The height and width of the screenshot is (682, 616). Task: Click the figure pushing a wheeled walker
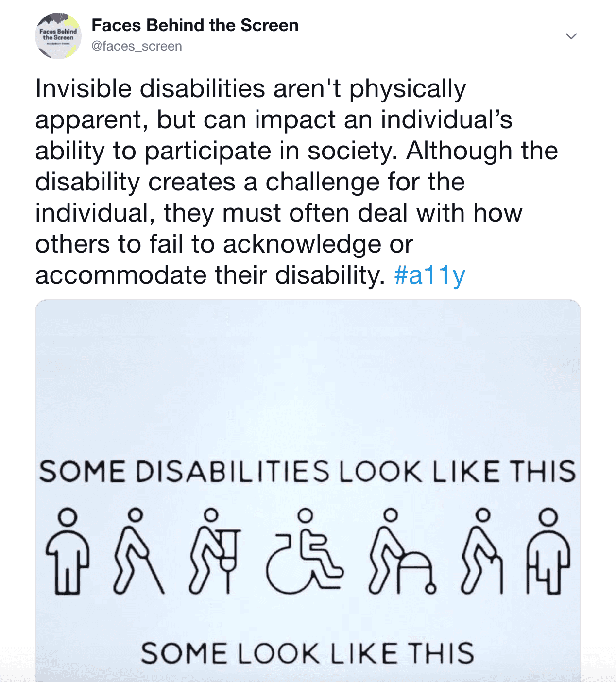point(402,551)
